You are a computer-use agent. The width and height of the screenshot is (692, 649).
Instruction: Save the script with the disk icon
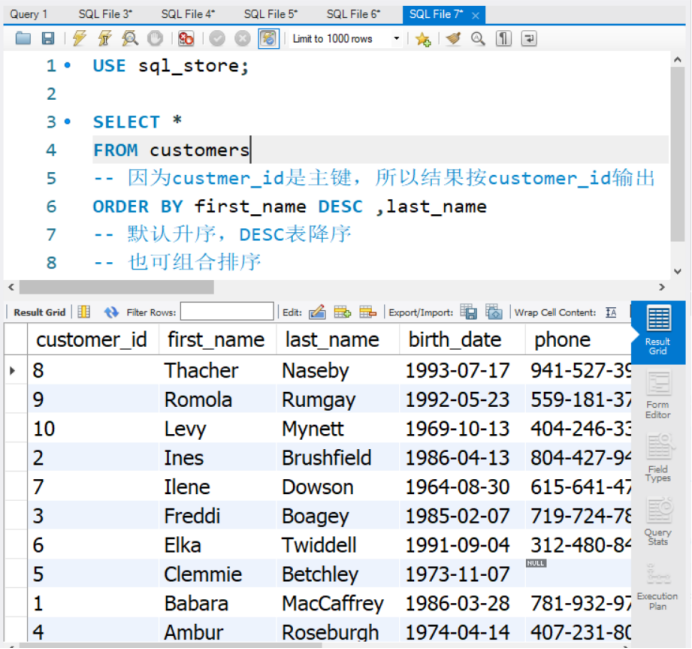[x=48, y=39]
